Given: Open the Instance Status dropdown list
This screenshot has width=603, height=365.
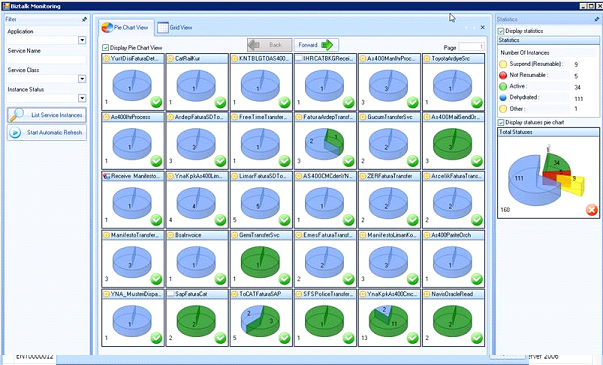Looking at the screenshot, I should (x=82, y=98).
